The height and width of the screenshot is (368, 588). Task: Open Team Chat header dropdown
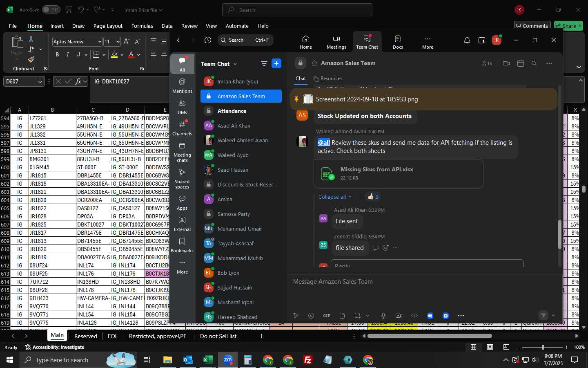coord(235,64)
